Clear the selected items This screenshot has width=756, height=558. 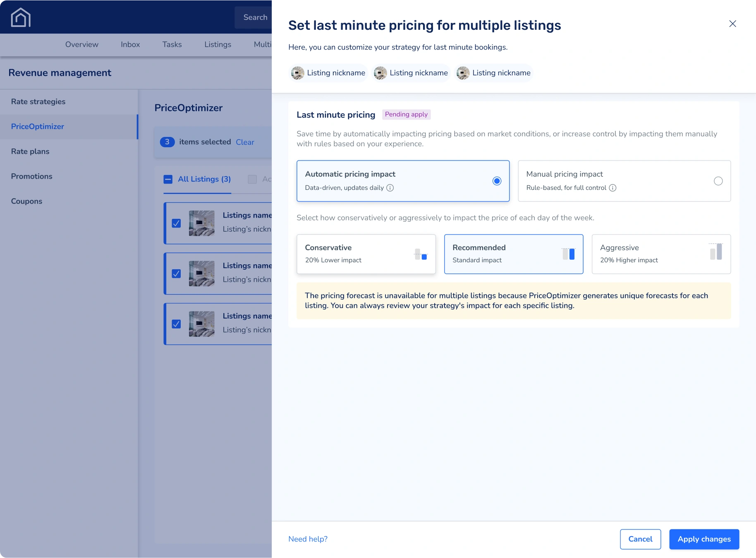[x=245, y=142]
